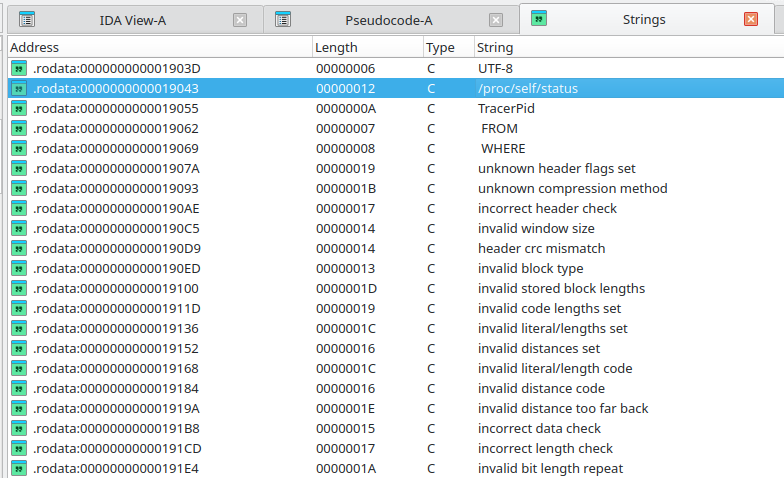Select 'invalid literal/lengths set' string
Image resolution: width=784 pixels, height=478 pixels.
(x=552, y=328)
